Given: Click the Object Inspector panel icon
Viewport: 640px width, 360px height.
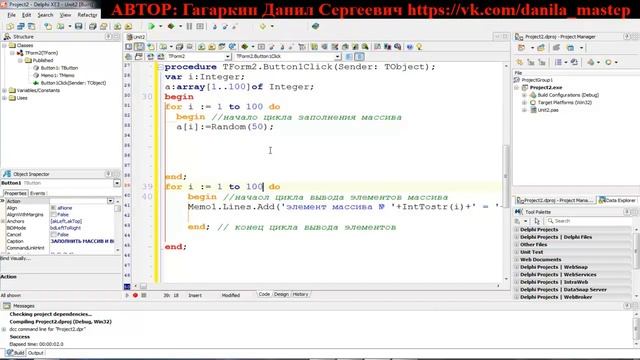Looking at the screenshot, I should click(x=7, y=174).
